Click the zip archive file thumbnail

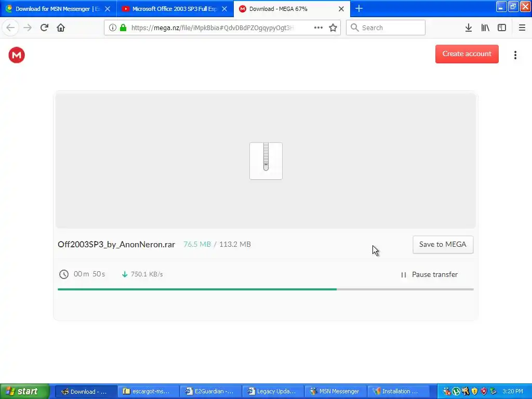coord(266,161)
